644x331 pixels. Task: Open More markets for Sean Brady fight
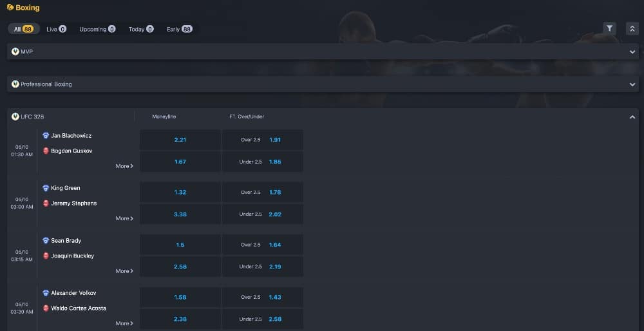tap(124, 271)
